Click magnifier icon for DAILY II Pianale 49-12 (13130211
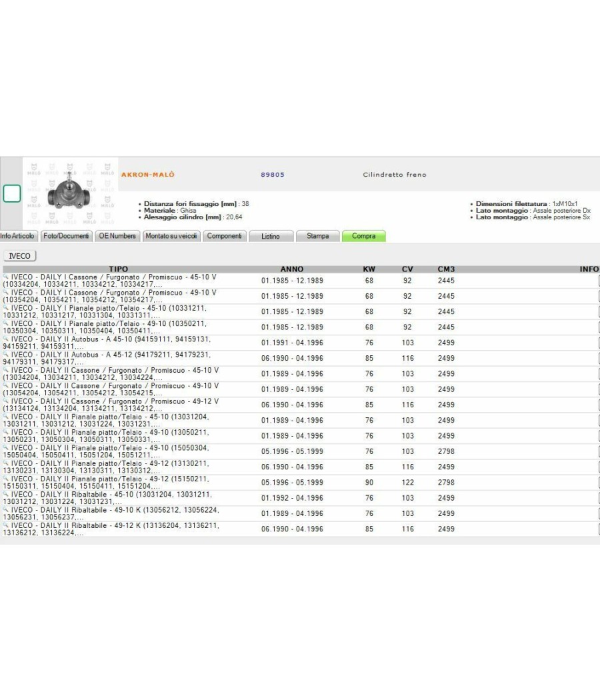 6,463
